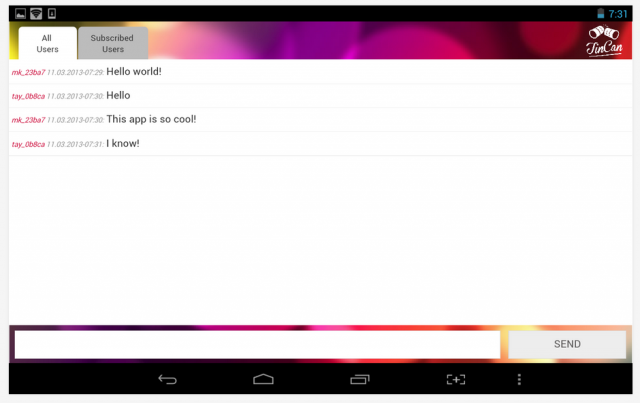Switch to the All Users tab
This screenshot has width=640, height=403.
47,43
